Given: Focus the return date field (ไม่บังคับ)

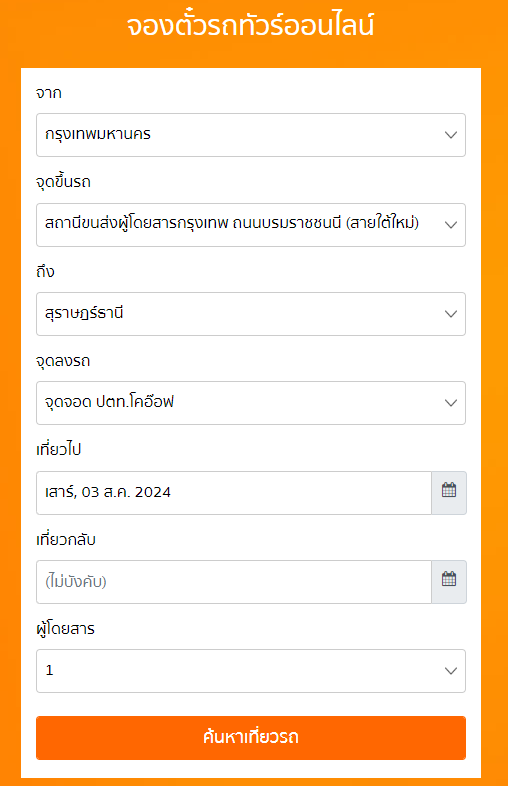Looking at the screenshot, I should coord(234,581).
